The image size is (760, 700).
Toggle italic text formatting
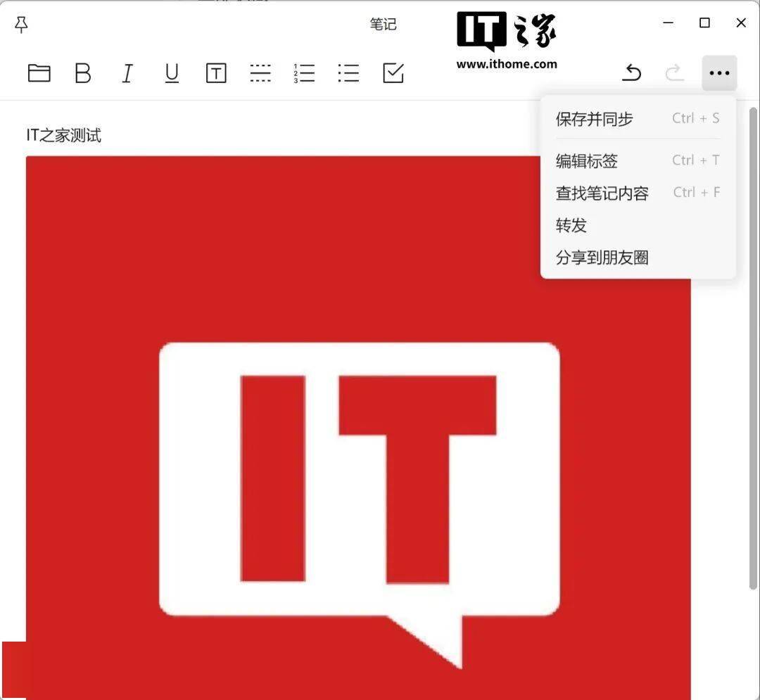tap(127, 73)
